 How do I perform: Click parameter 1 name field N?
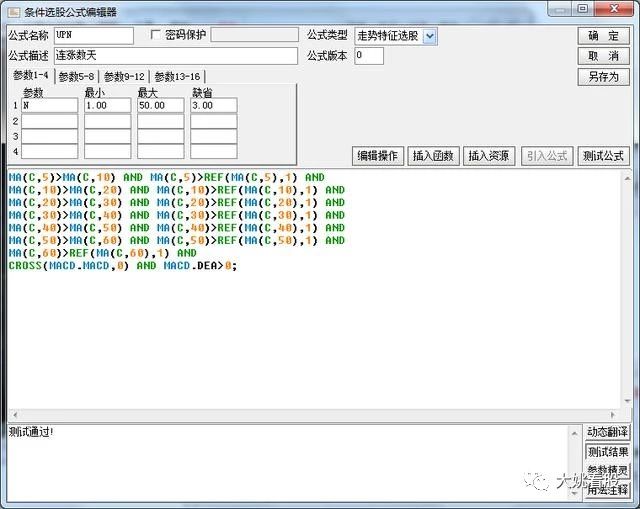[x=49, y=105]
